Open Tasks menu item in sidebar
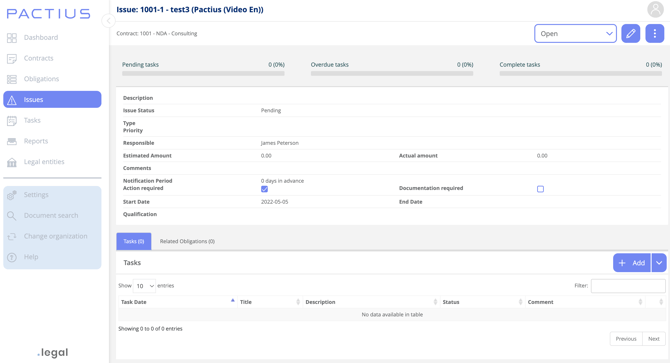670x363 pixels. pos(32,120)
